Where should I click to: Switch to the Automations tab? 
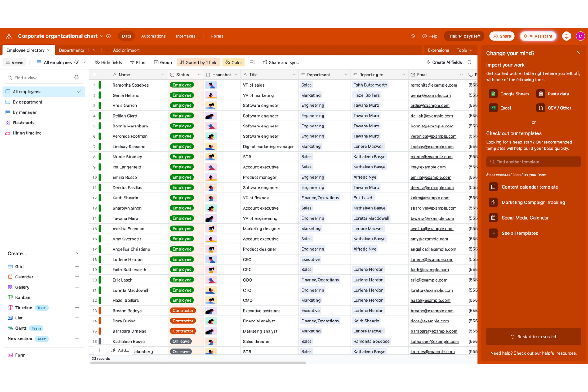tap(153, 36)
